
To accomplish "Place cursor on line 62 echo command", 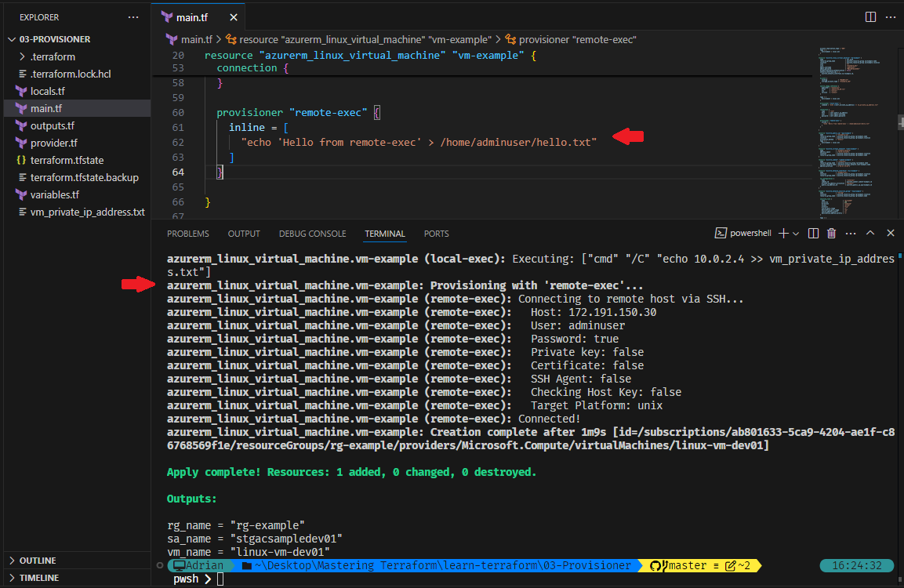I will tap(419, 143).
